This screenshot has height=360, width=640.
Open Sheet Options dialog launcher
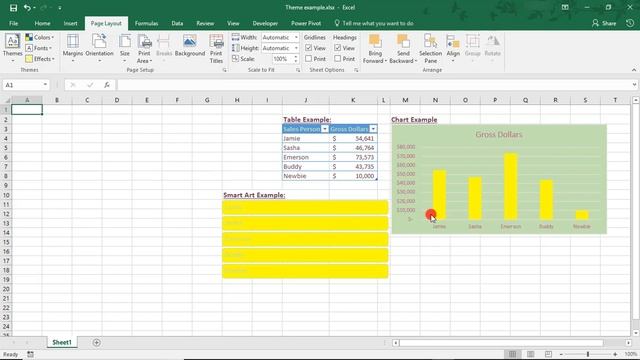(356, 70)
